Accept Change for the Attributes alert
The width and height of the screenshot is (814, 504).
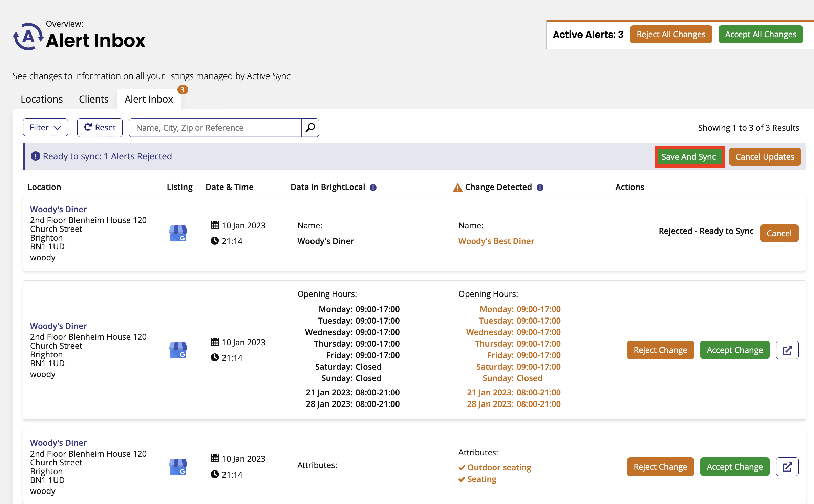point(735,467)
